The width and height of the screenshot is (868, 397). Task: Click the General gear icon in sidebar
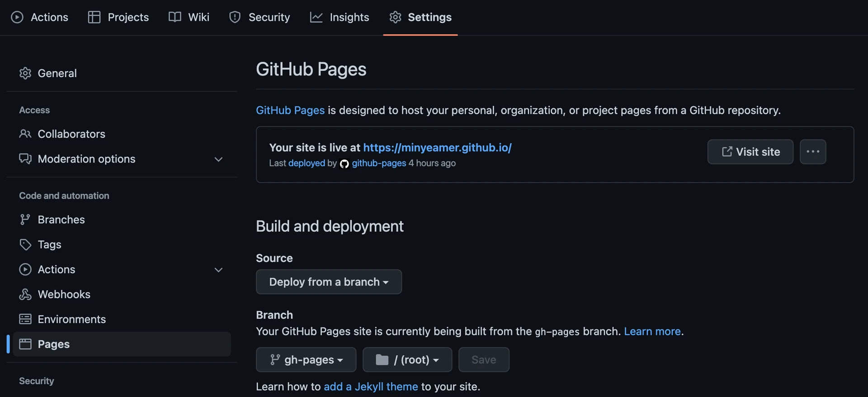25,73
